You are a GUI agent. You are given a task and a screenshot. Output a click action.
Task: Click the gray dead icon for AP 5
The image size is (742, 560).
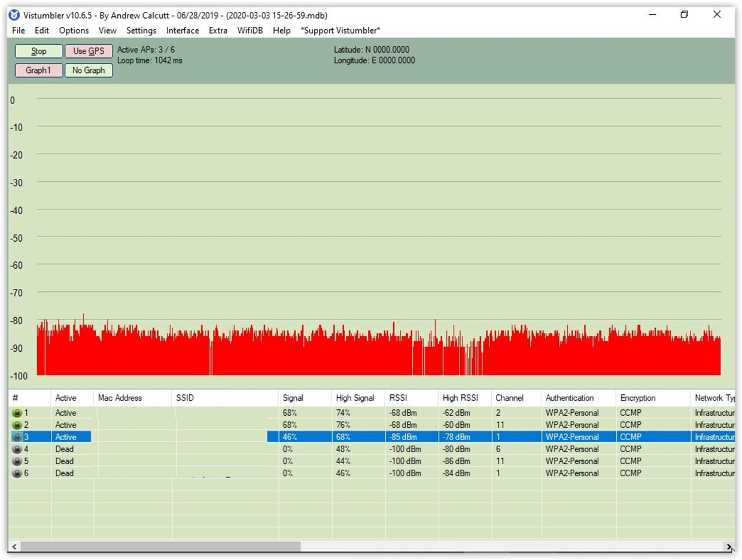pyautogui.click(x=17, y=461)
